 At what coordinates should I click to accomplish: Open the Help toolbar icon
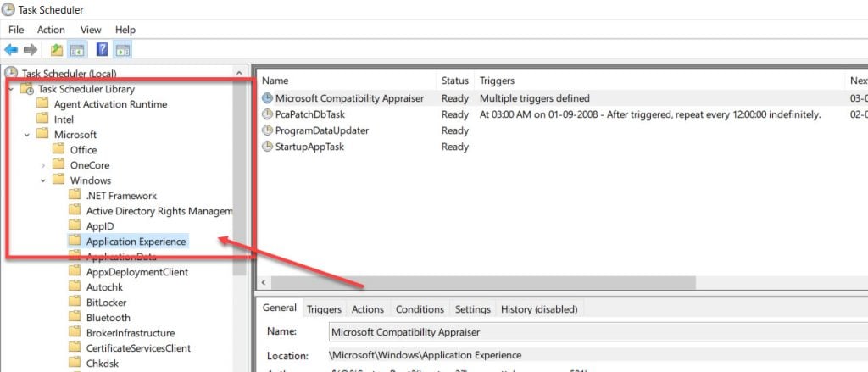point(102,49)
